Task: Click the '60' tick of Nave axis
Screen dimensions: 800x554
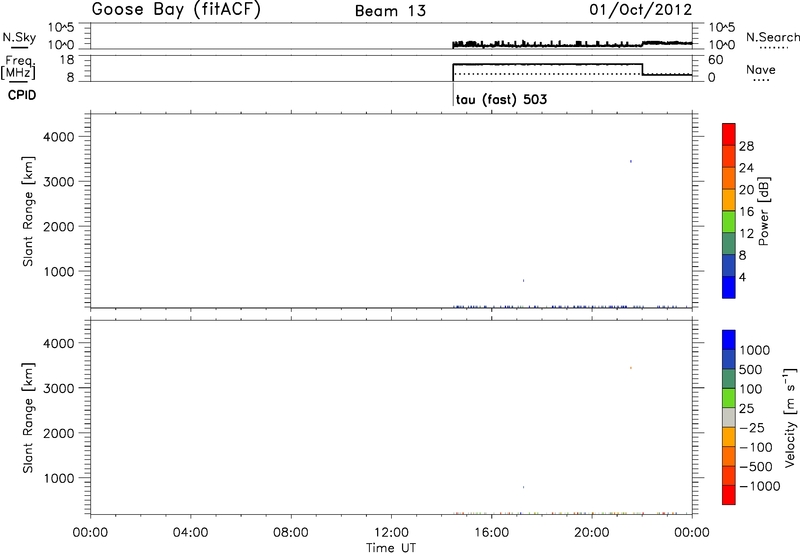Action: point(716,60)
